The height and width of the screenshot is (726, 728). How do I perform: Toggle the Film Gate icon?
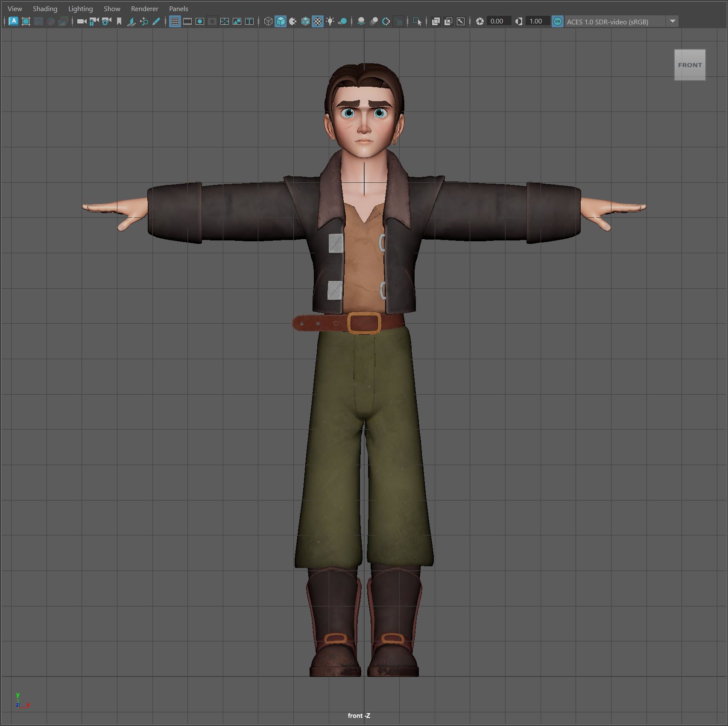click(187, 21)
